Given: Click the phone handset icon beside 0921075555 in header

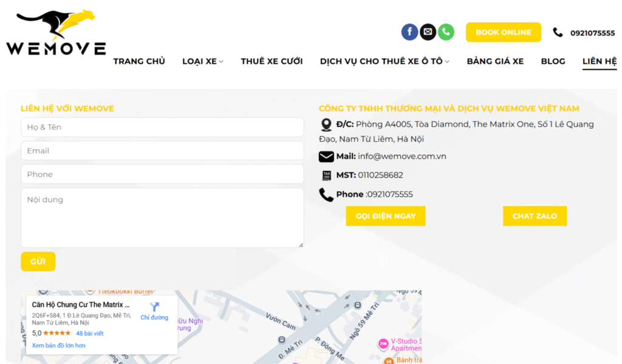Looking at the screenshot, I should 558,33.
